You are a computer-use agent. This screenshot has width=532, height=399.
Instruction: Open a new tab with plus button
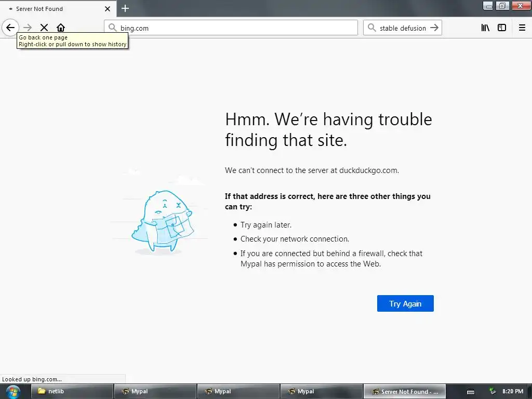pos(125,8)
